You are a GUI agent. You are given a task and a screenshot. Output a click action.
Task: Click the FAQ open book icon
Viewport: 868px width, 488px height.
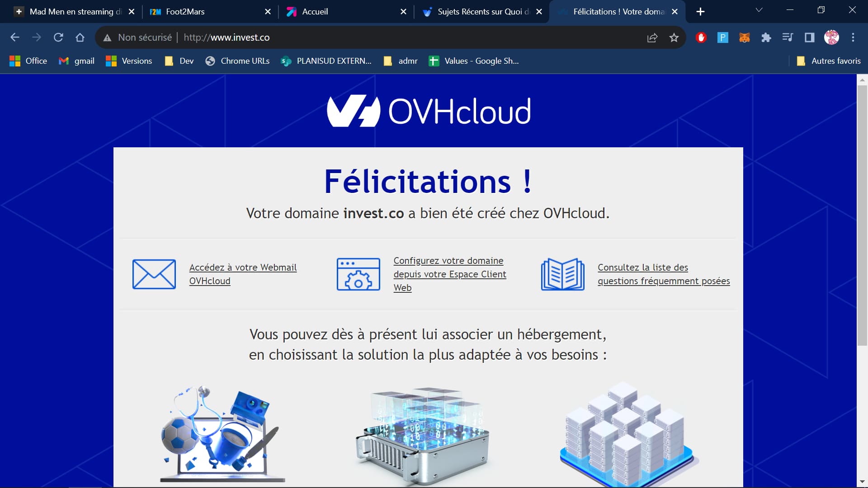[563, 274]
